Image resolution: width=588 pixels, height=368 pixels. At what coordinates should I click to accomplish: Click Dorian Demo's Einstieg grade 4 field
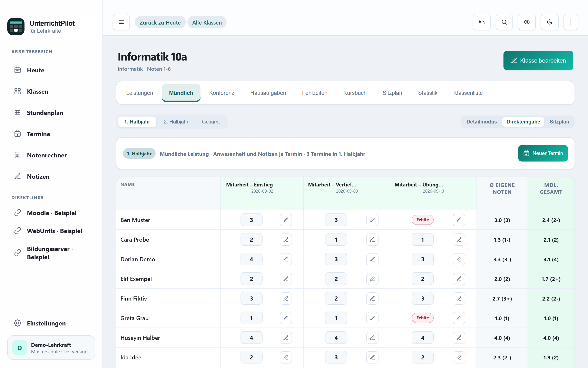pos(251,259)
